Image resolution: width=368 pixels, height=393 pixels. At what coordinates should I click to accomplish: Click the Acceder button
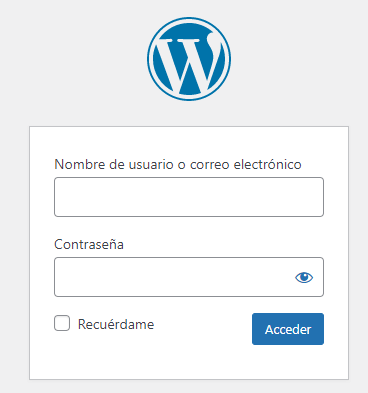(288, 329)
